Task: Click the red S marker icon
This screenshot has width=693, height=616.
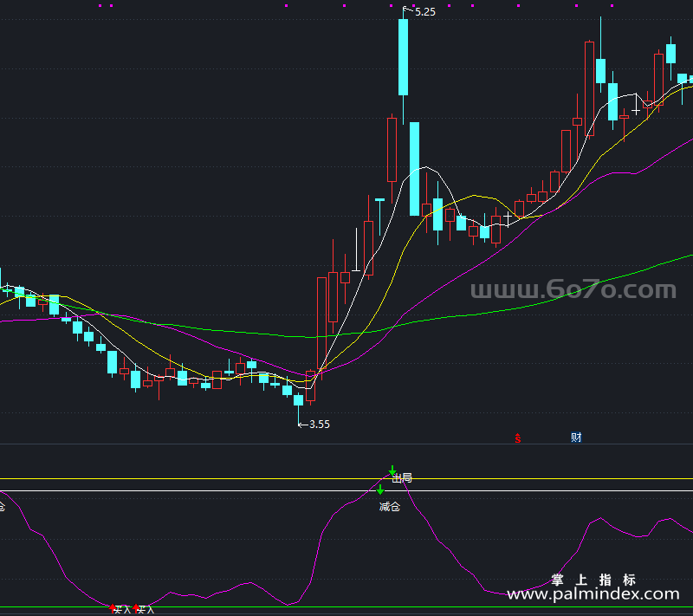Action: (517, 438)
